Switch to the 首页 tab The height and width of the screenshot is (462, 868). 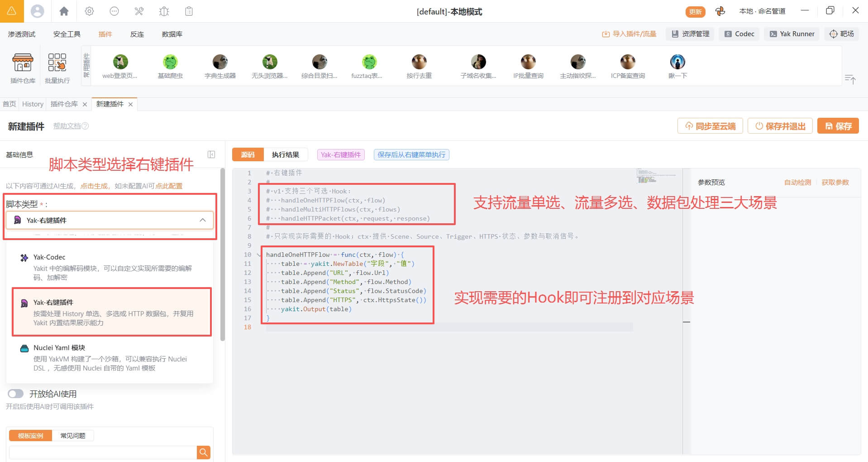(x=10, y=104)
